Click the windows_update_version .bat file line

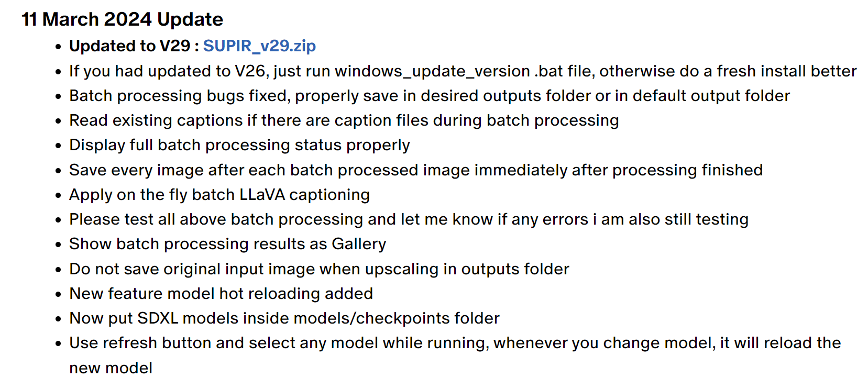coord(463,71)
